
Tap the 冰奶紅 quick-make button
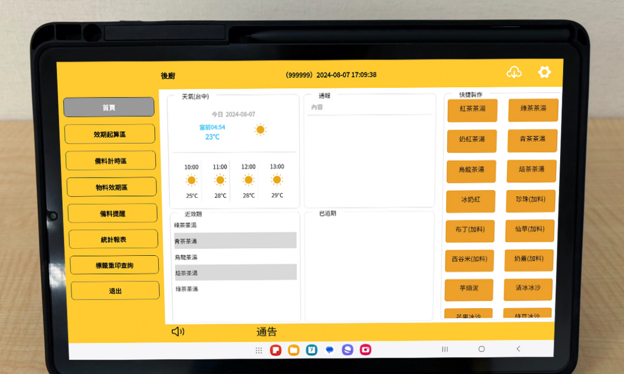tap(470, 201)
